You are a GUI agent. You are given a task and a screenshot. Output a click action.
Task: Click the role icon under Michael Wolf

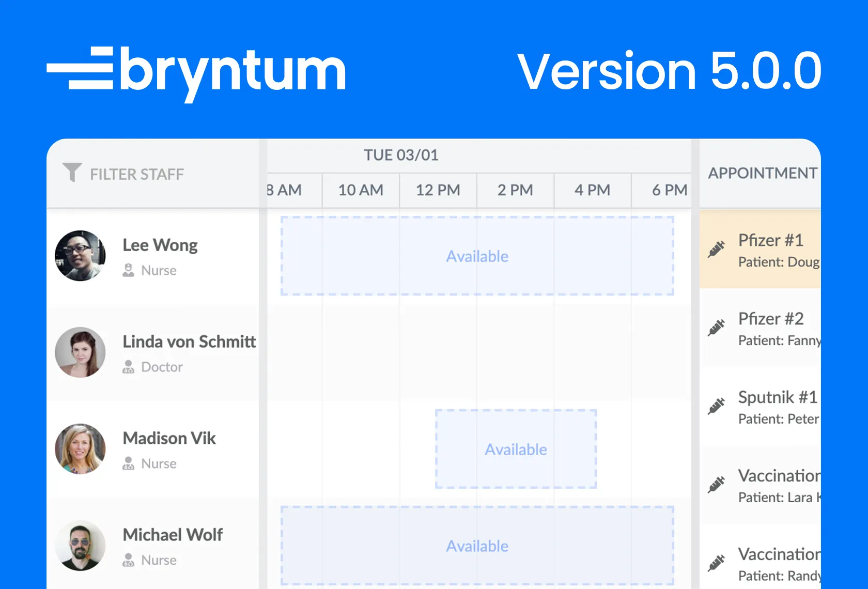pyautogui.click(x=128, y=560)
